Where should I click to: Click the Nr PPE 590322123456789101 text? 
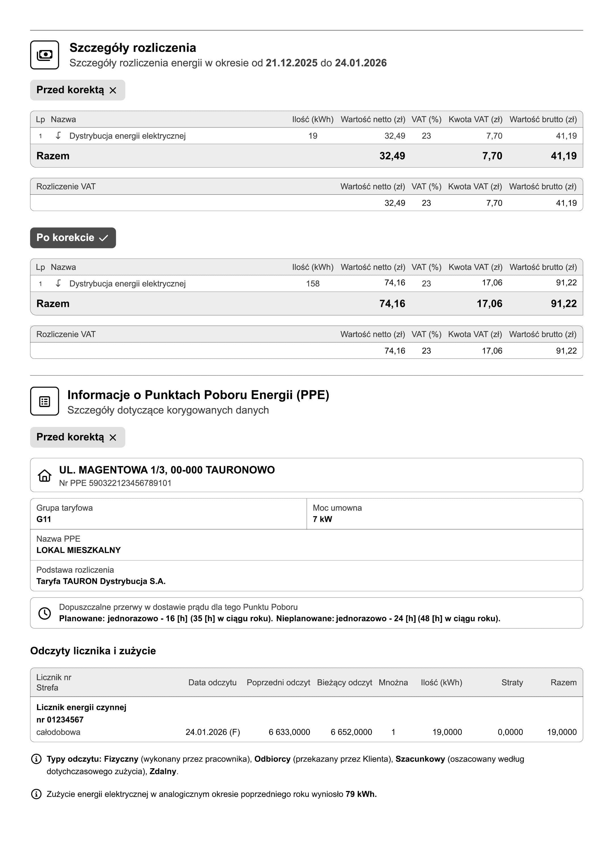tap(115, 483)
